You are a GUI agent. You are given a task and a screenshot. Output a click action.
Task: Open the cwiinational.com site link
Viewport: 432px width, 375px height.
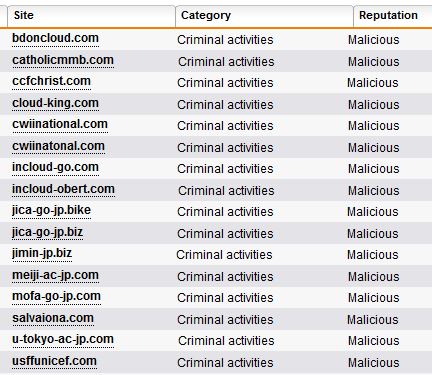[x=60, y=124]
